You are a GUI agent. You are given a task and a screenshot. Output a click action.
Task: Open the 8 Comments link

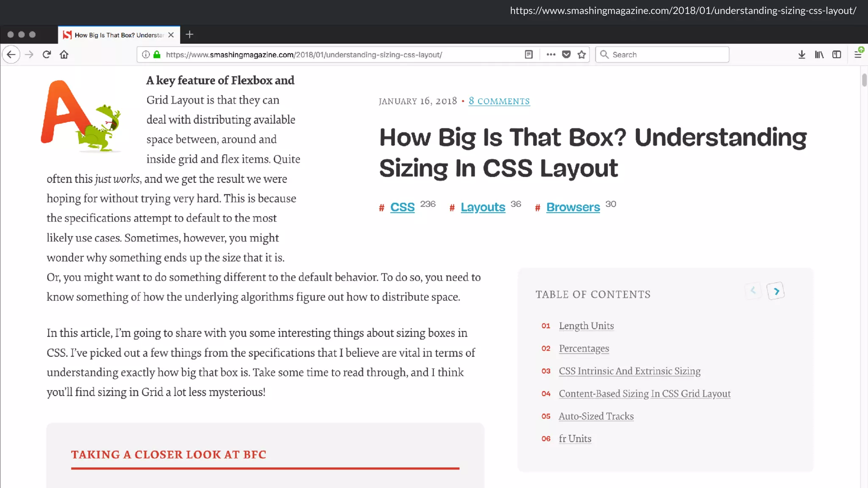499,101
